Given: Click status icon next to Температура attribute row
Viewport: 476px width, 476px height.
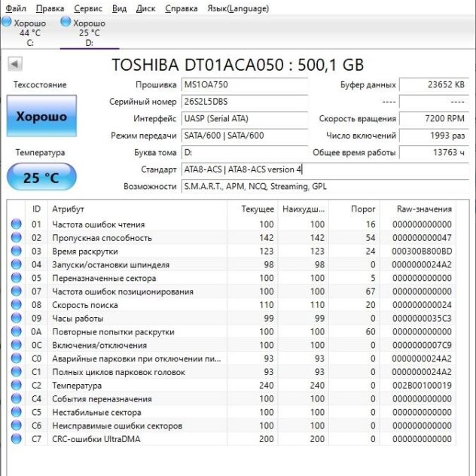Looking at the screenshot, I should coord(17,386).
